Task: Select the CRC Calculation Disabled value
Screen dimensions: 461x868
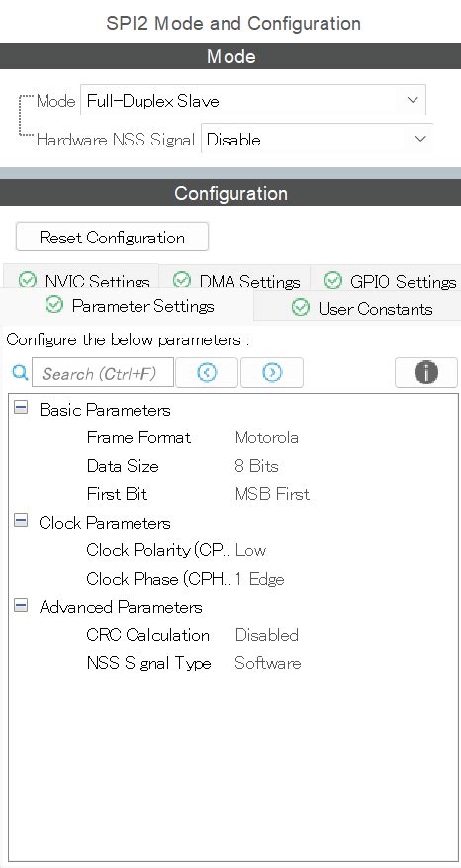Action: [x=267, y=635]
